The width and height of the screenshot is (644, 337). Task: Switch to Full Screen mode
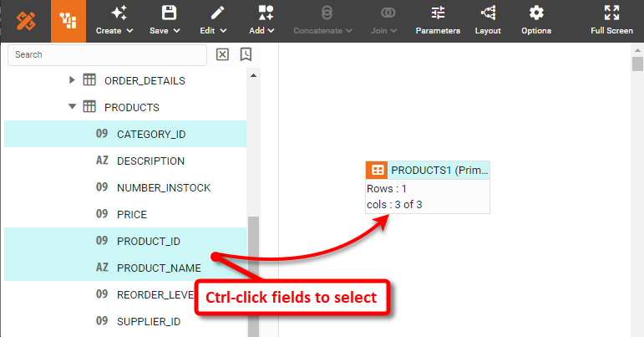click(611, 22)
